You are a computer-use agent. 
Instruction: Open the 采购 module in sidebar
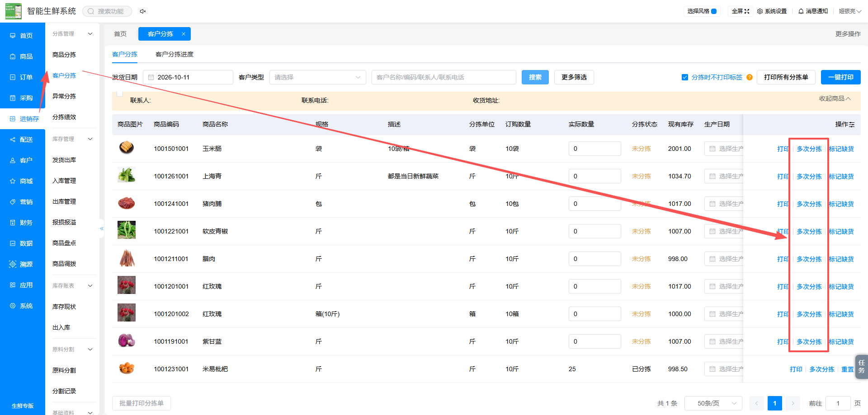click(x=22, y=98)
